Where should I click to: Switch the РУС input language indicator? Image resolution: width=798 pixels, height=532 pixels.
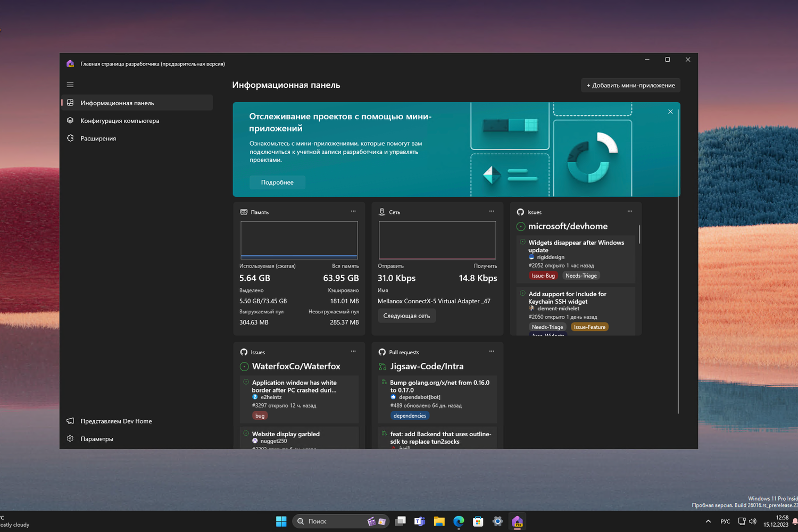click(x=725, y=521)
